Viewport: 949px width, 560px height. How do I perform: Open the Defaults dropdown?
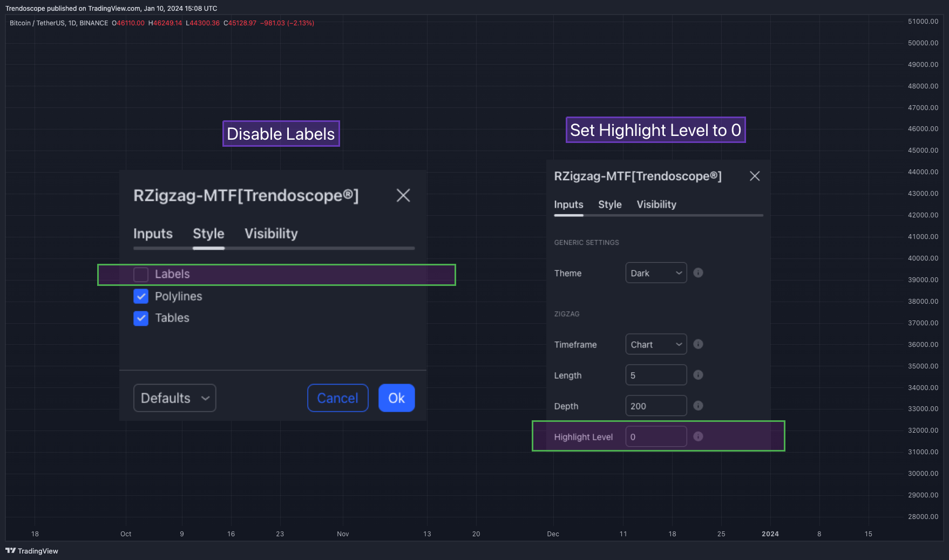click(x=175, y=398)
